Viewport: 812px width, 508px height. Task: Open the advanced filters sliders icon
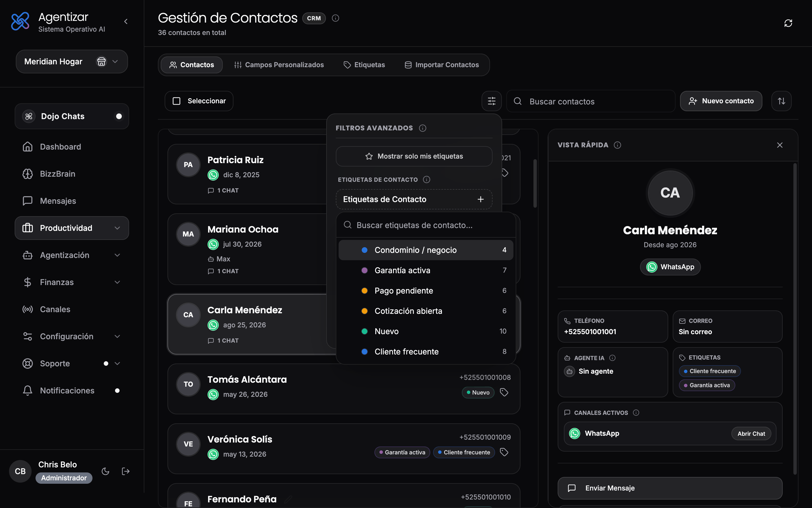491,101
